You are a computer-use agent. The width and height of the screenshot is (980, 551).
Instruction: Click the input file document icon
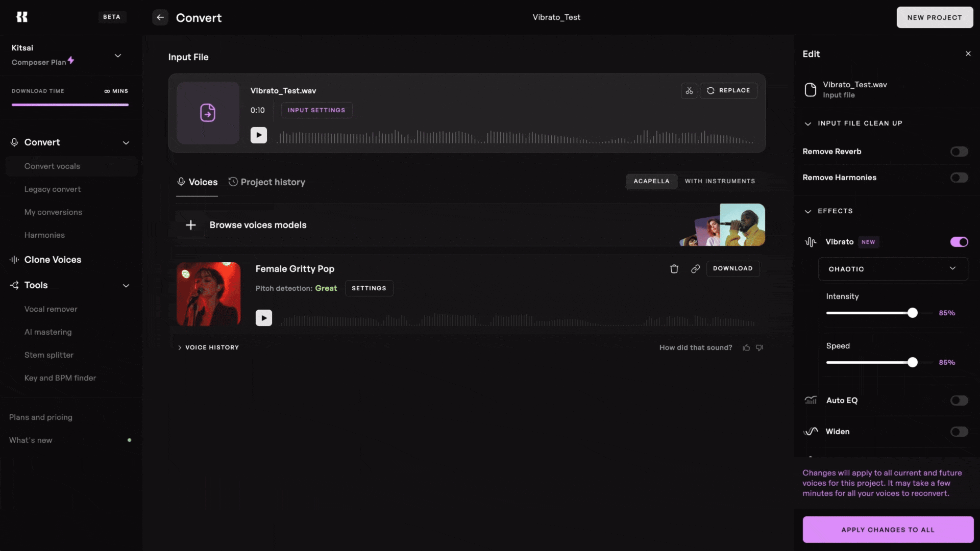811,90
